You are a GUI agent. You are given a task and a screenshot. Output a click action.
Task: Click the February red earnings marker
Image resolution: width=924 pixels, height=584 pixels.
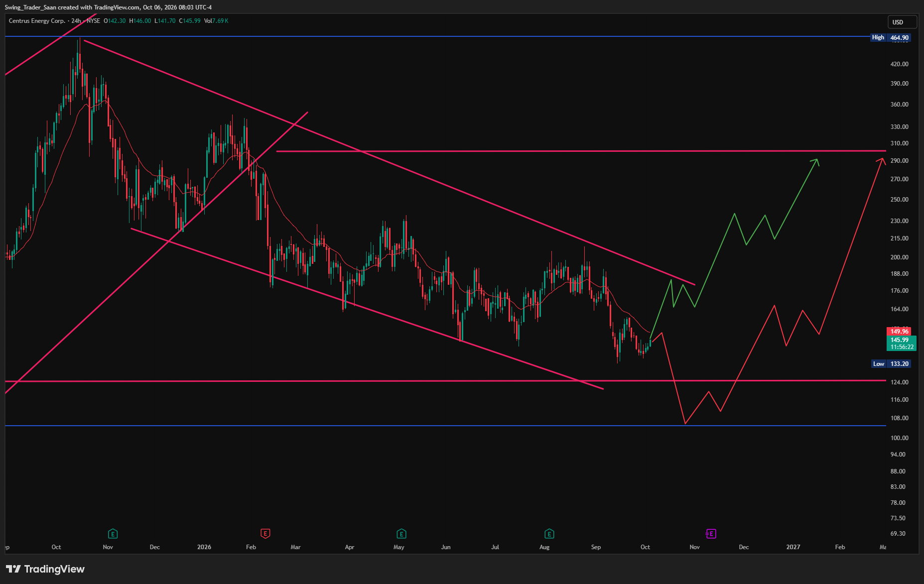click(265, 534)
